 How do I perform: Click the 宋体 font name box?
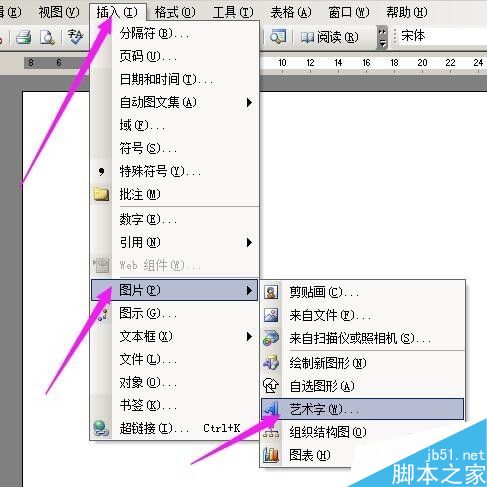(x=440, y=36)
